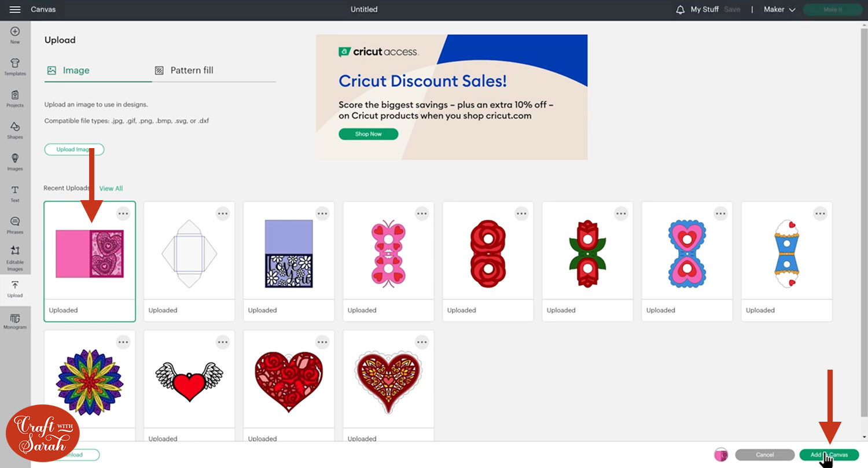Open the Templates panel icon
The width and height of the screenshot is (868, 468).
pos(15,67)
